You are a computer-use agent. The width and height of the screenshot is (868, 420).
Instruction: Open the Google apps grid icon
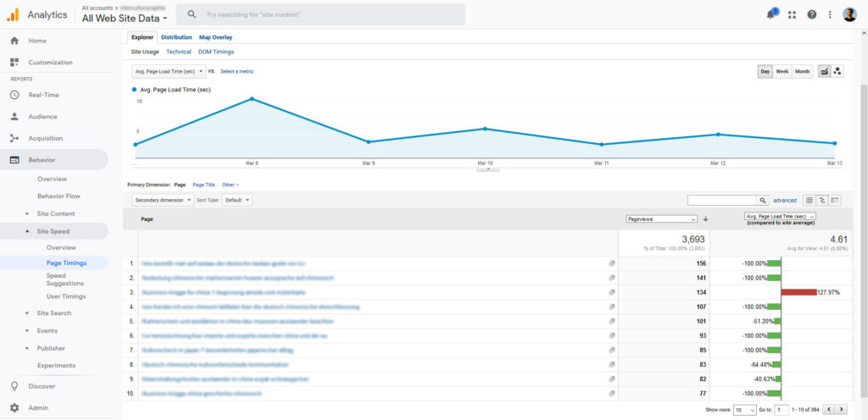click(x=793, y=15)
